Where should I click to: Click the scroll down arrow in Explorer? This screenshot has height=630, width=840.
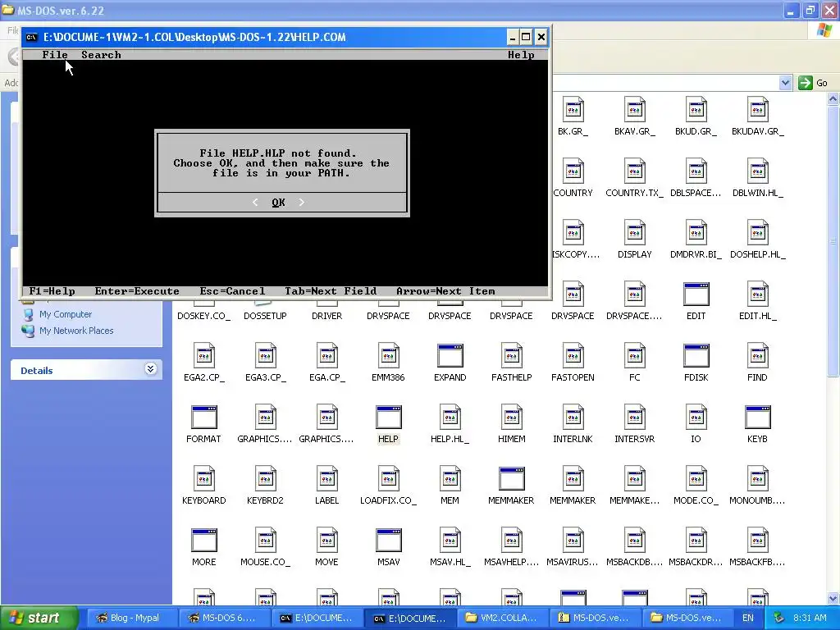833,598
